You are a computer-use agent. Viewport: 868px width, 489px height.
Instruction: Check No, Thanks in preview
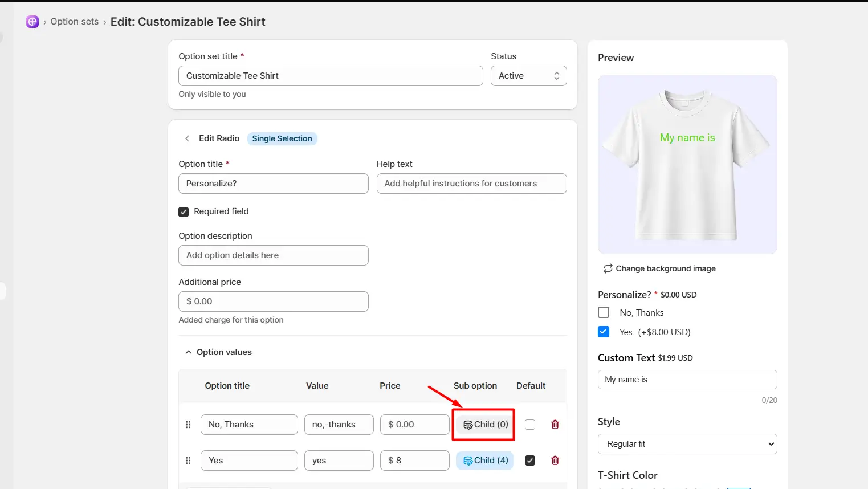pos(604,312)
